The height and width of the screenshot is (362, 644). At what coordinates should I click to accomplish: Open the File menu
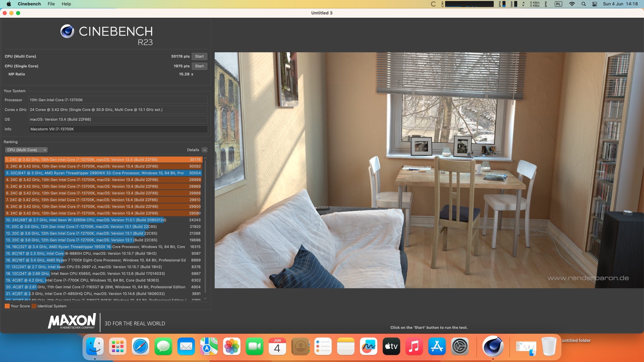click(51, 4)
